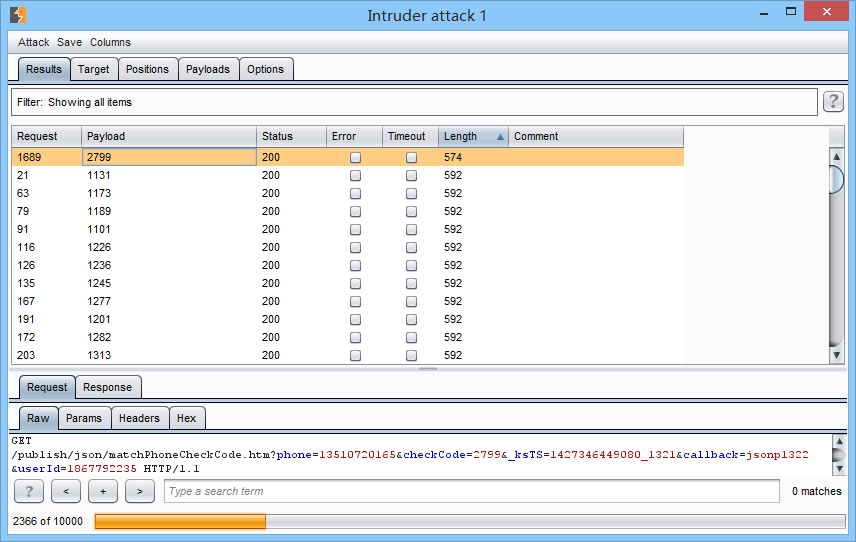
Task: Click the pane splitter grip handle
Action: pyautogui.click(x=428, y=370)
